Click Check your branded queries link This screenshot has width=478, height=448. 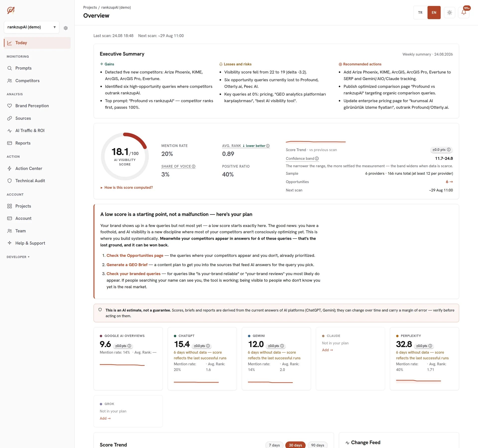click(133, 274)
